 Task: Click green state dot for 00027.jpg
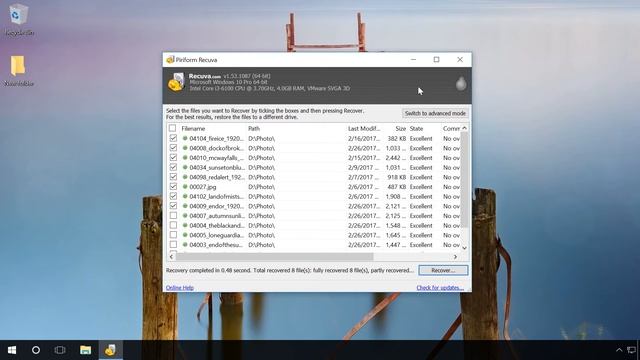(185, 187)
